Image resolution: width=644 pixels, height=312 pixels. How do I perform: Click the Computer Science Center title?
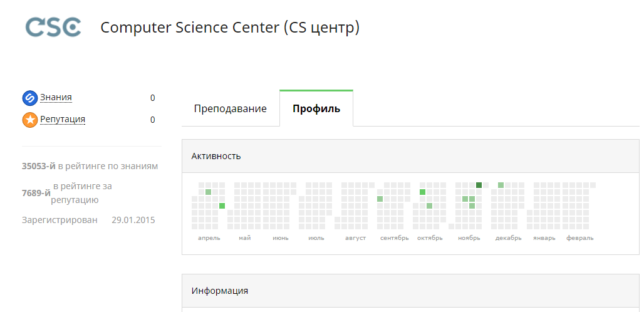tap(230, 28)
